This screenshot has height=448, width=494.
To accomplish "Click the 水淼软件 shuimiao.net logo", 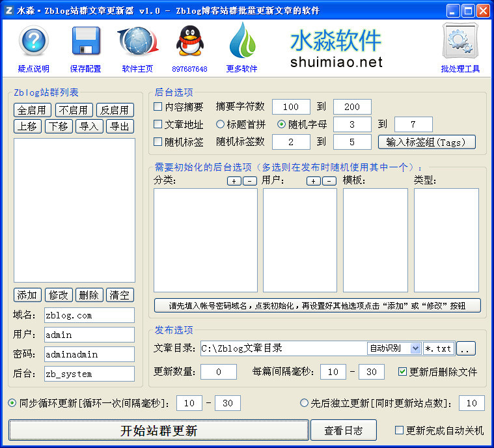I will (x=336, y=49).
